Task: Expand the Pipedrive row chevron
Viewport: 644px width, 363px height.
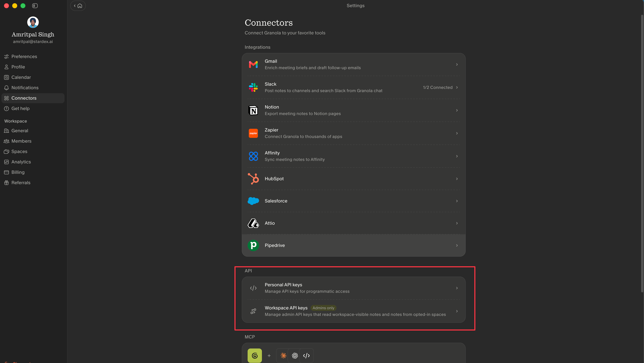Action: click(x=457, y=245)
